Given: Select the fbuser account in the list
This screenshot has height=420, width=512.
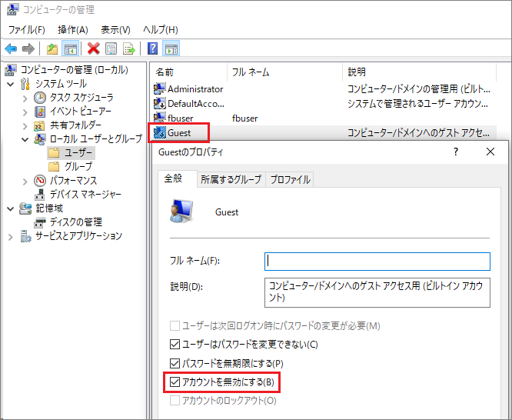Looking at the screenshot, I should pos(181,118).
